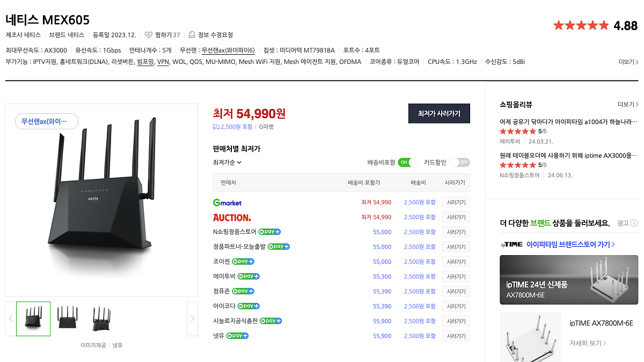Click 사러가기 for 넷유 row
Screen dimensions: 644x362
pos(456,336)
